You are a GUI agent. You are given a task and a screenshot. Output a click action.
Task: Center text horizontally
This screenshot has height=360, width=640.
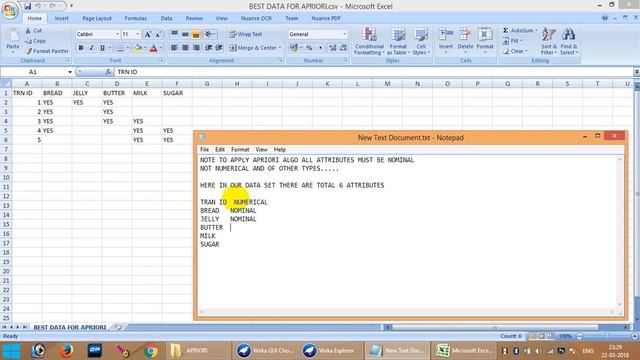[x=185, y=48]
